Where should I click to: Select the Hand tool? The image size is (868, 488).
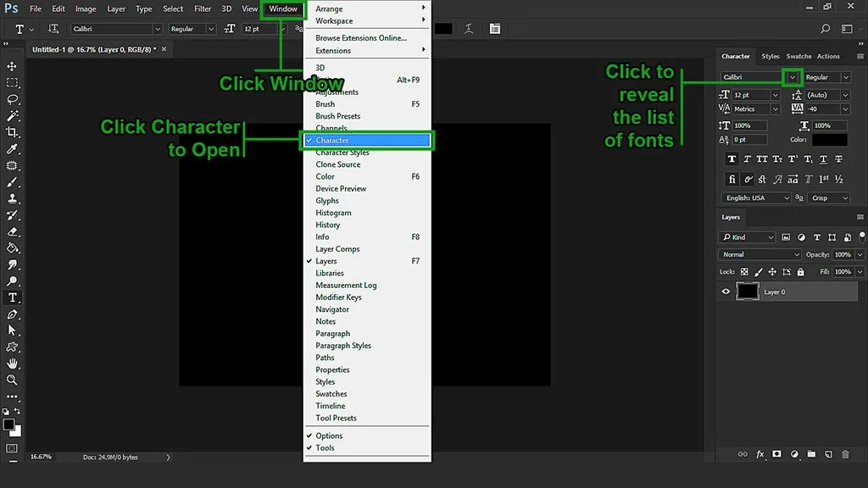click(x=12, y=363)
